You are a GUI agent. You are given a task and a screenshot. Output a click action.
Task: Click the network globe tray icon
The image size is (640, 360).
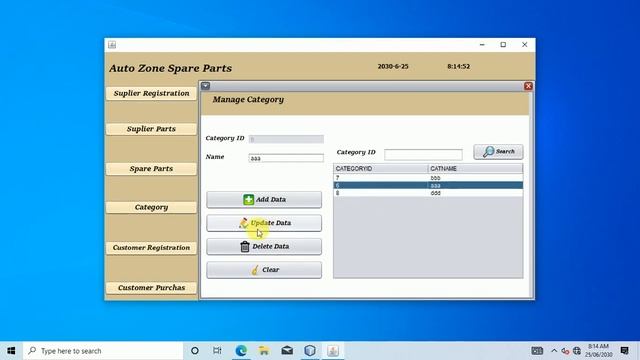(x=577, y=351)
